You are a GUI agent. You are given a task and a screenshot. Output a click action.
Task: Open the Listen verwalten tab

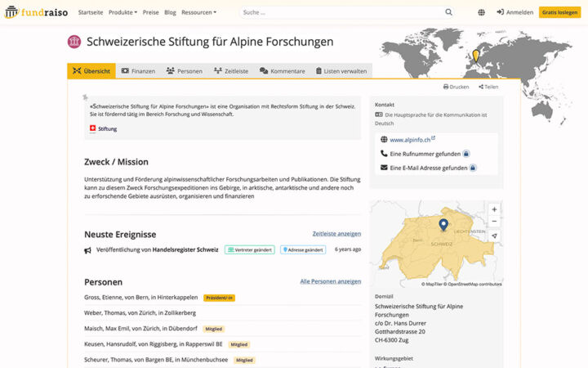(341, 71)
